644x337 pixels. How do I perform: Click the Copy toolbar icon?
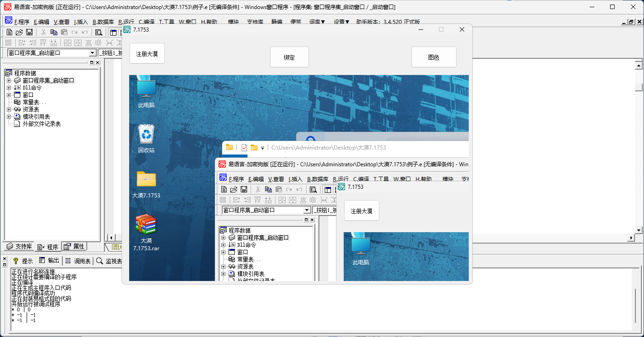54,32
